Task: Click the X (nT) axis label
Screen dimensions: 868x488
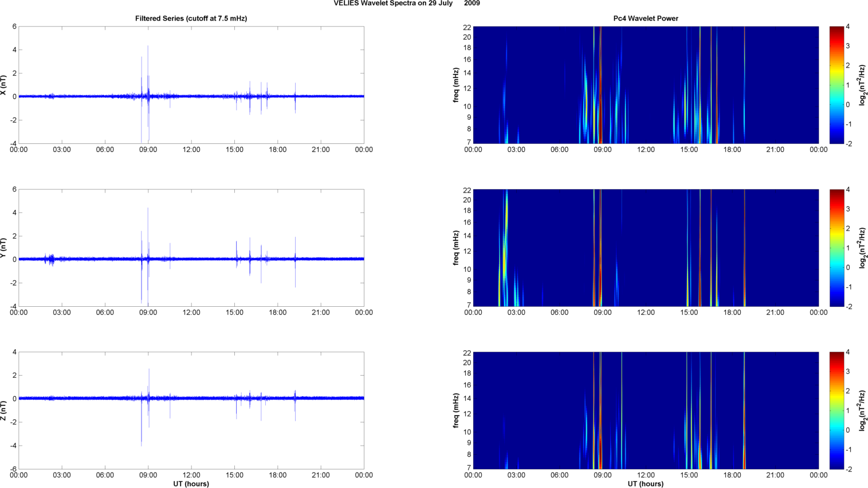Action: [3, 85]
